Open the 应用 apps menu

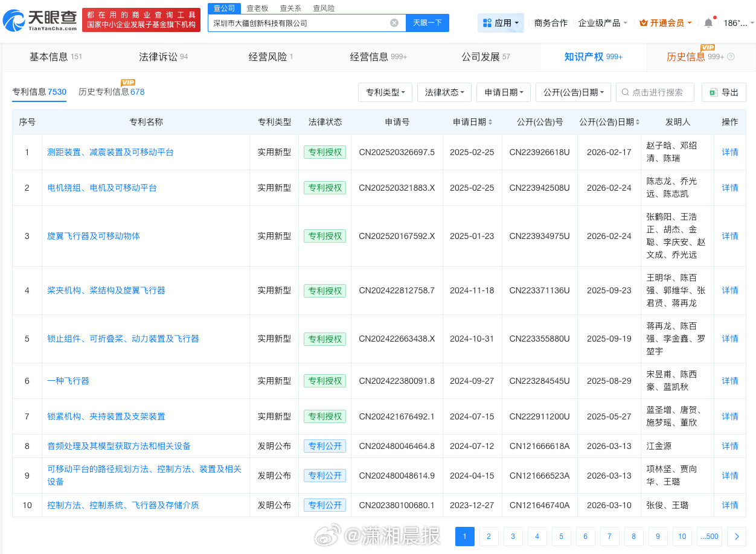point(501,23)
